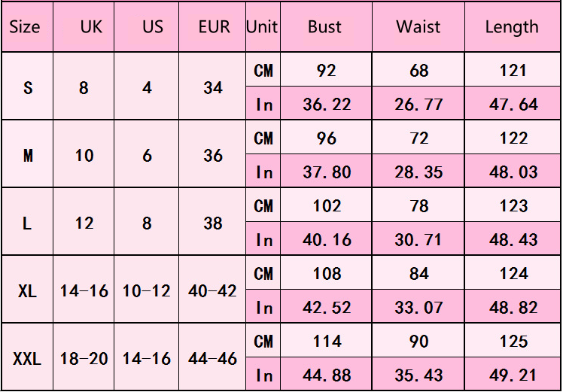
Task: Click the US column header
Action: 153,27
